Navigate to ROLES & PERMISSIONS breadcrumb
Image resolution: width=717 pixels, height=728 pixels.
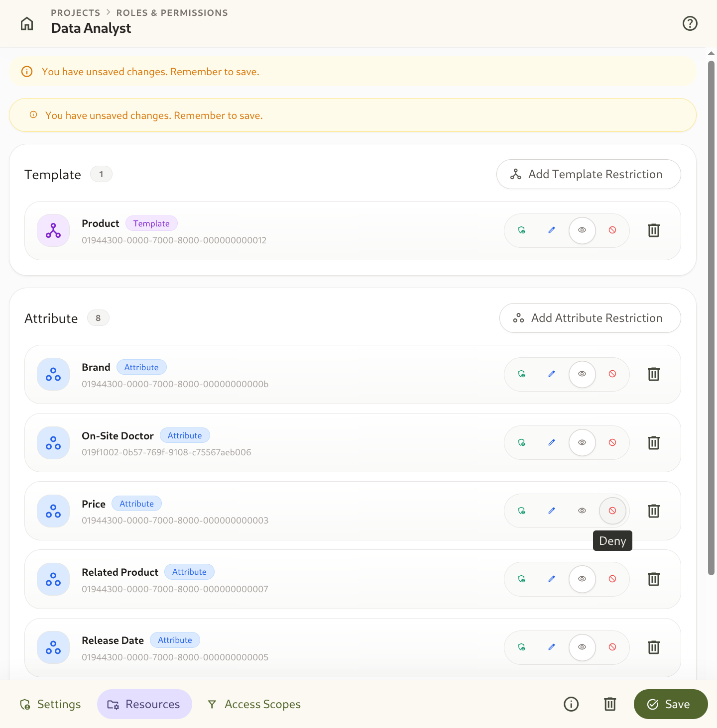172,13
